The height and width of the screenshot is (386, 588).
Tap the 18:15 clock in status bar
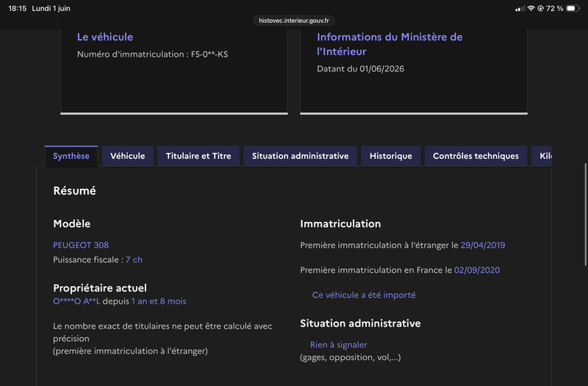click(17, 8)
